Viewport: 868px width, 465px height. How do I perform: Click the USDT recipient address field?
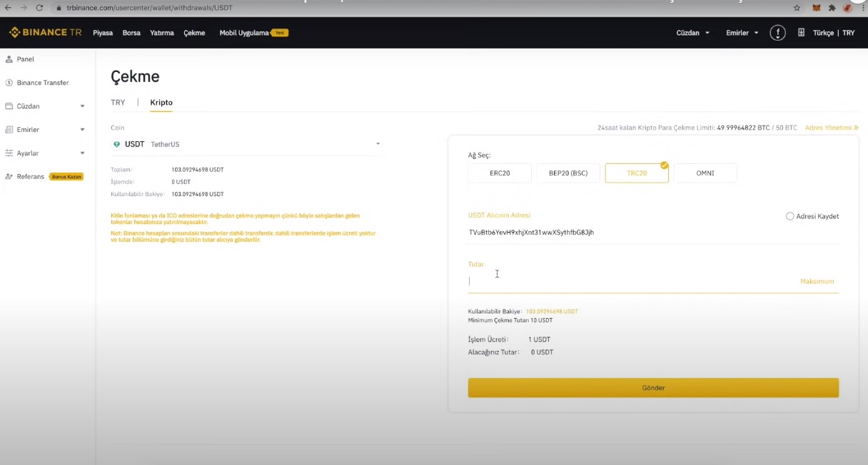tap(653, 232)
